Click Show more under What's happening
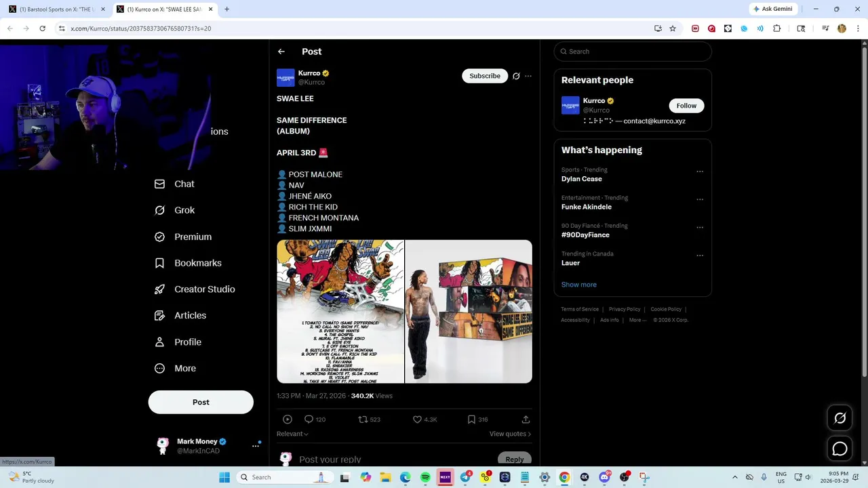Viewport: 868px width, 488px height. pyautogui.click(x=579, y=285)
